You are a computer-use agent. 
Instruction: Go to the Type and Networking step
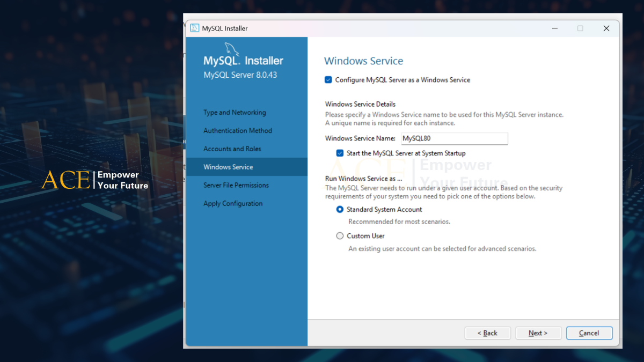tap(235, 113)
